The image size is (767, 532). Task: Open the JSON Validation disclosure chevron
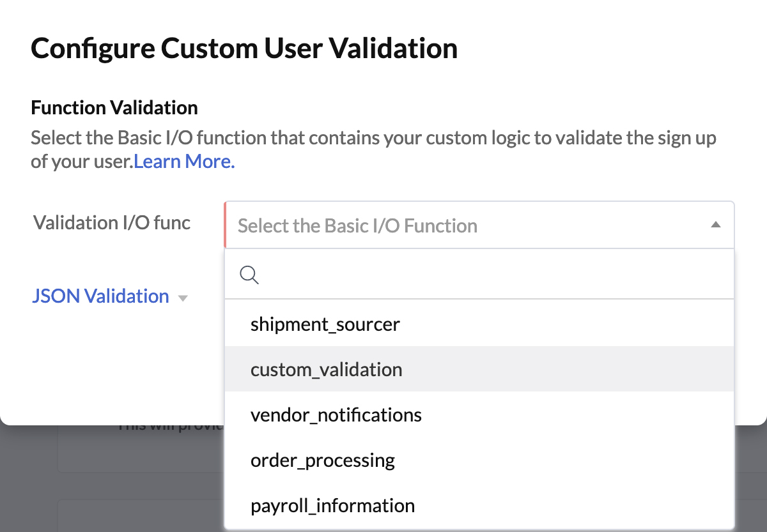pyautogui.click(x=183, y=298)
